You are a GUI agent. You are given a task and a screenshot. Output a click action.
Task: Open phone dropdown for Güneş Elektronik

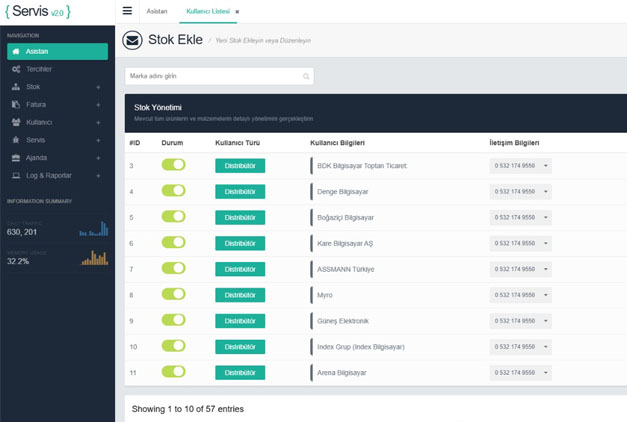coord(546,321)
